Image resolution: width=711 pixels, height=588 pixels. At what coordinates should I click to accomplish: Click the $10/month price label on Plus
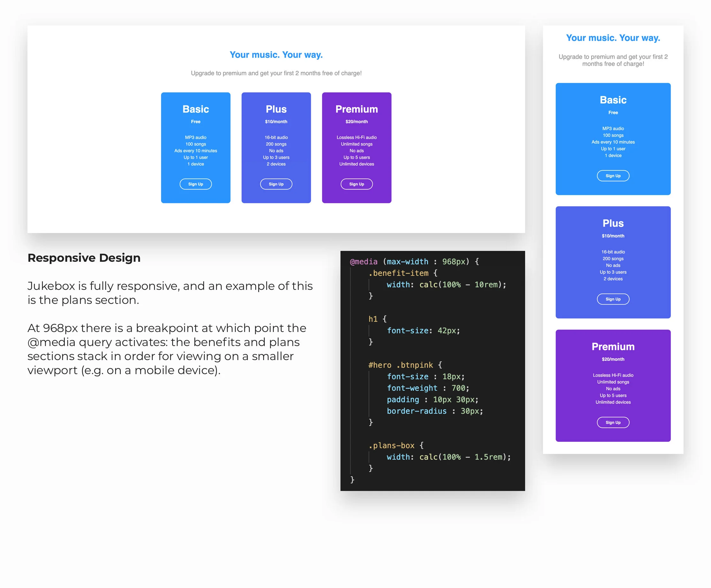pos(276,121)
